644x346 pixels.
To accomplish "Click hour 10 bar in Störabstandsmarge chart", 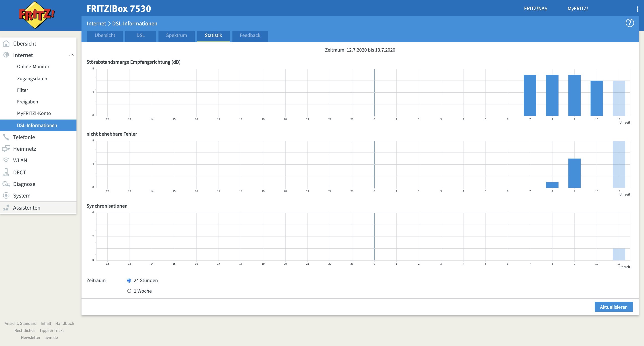I will [x=597, y=98].
